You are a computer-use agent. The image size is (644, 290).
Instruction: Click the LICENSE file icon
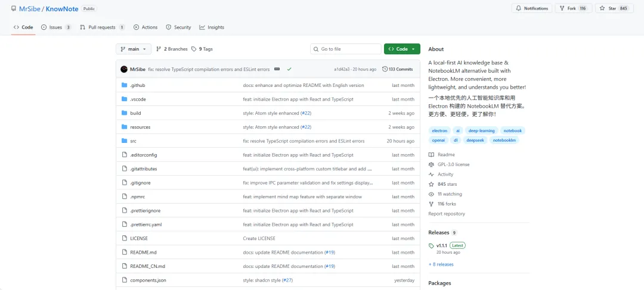pos(125,238)
